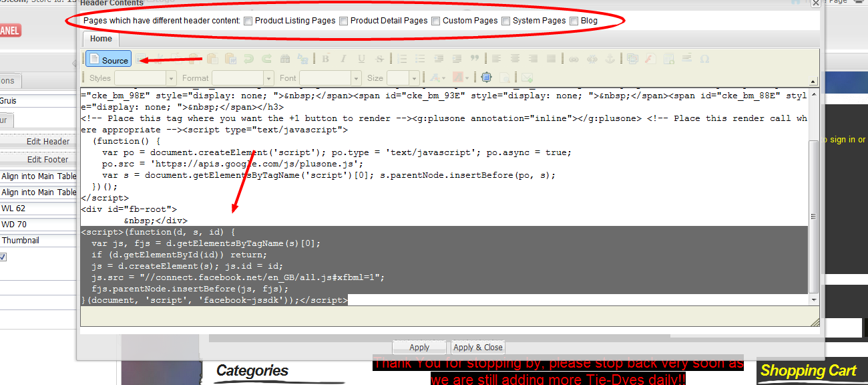868x385 pixels.
Task: Check the System Pages checkbox
Action: tap(506, 21)
